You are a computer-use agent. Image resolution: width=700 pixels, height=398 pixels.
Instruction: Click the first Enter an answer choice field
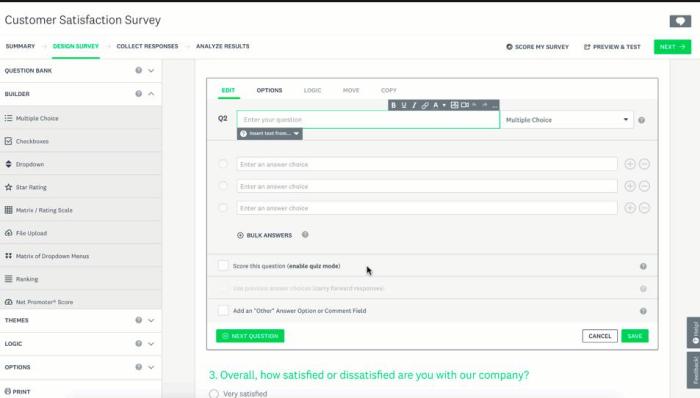(x=427, y=164)
